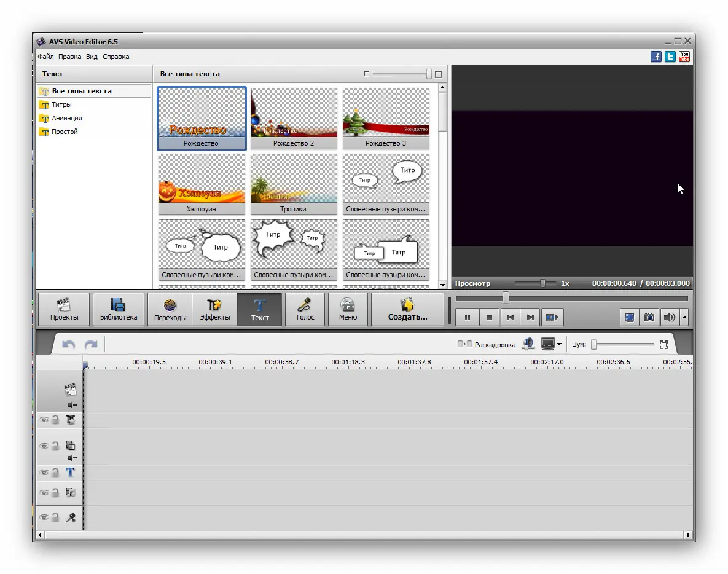Choose the Хэллоуин text preset
The width and height of the screenshot is (728, 574).
coord(202,184)
